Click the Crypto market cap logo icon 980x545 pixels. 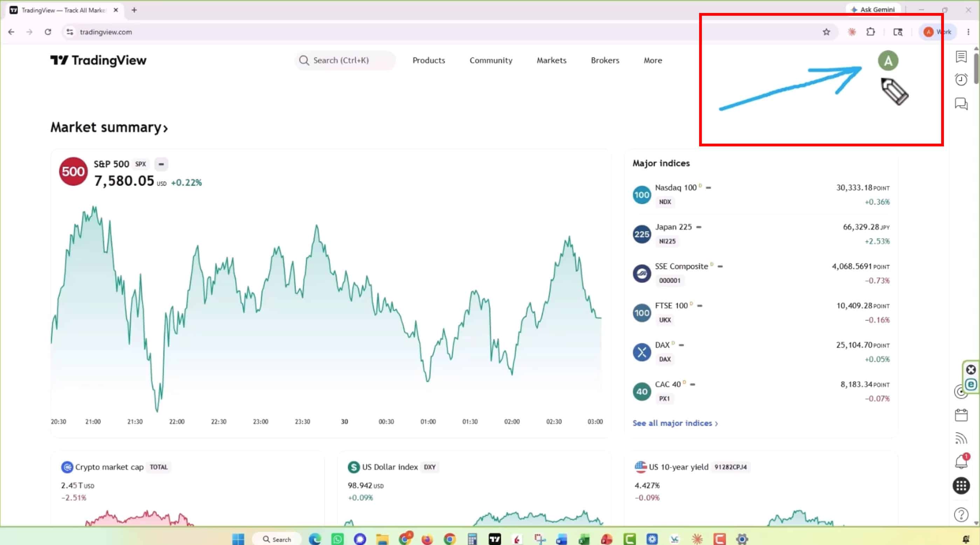pos(67,467)
